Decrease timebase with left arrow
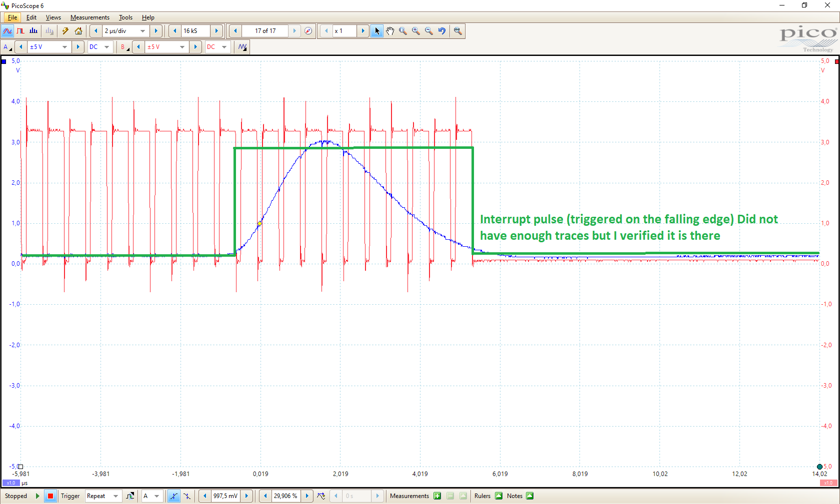 [x=96, y=31]
